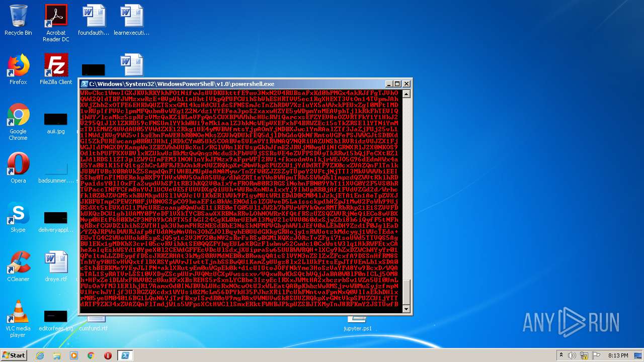The height and width of the screenshot is (362, 644).
Task: Click PowerShell scrollbar up arrow
Action: [407, 94]
